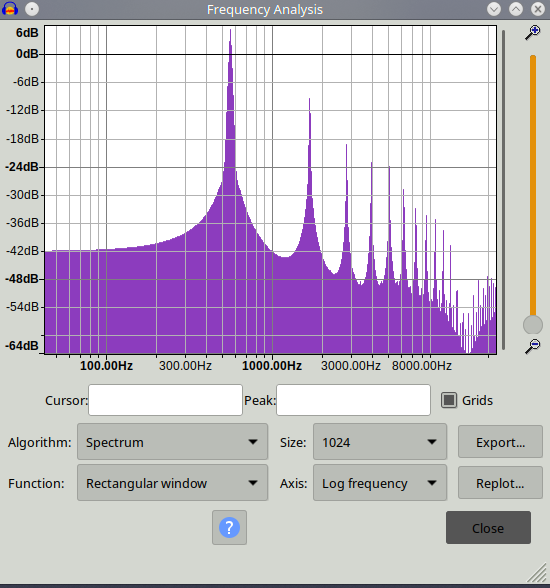Click the Audacity headphones icon in title bar
Image resolution: width=550 pixels, height=588 pixels.
[x=10, y=9]
